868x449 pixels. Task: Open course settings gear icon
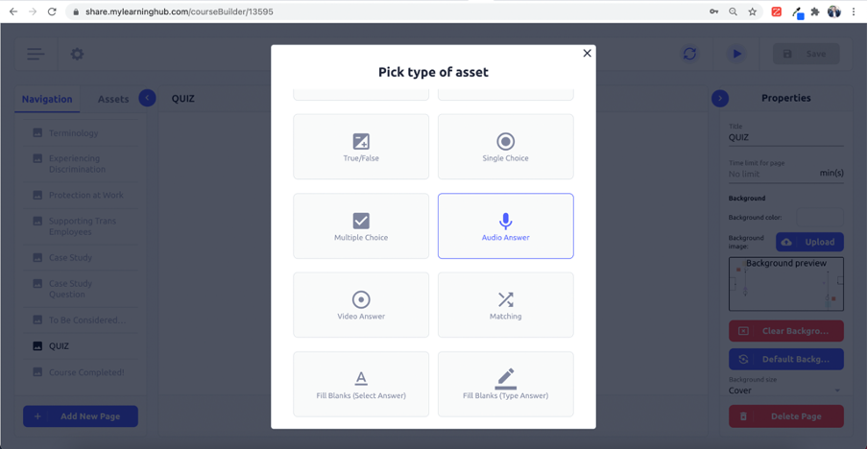tap(77, 54)
